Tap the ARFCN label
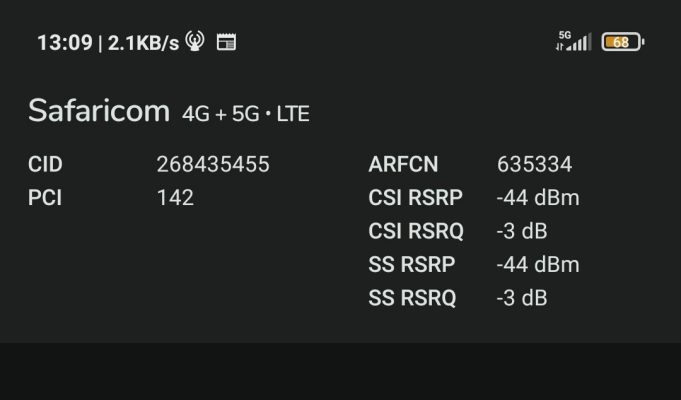The image size is (681, 400). pyautogui.click(x=403, y=165)
